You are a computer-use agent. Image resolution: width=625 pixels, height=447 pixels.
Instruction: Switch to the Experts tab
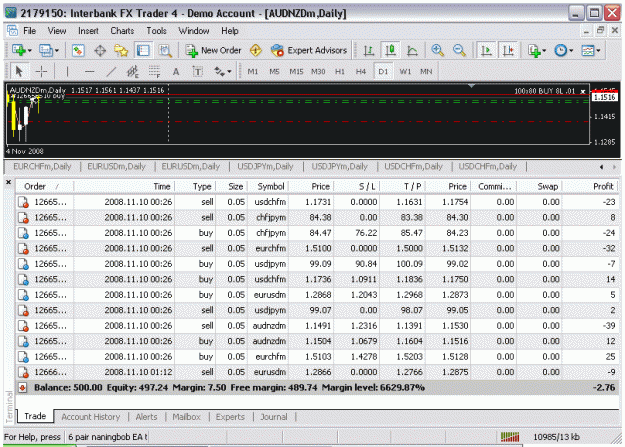(x=230, y=417)
